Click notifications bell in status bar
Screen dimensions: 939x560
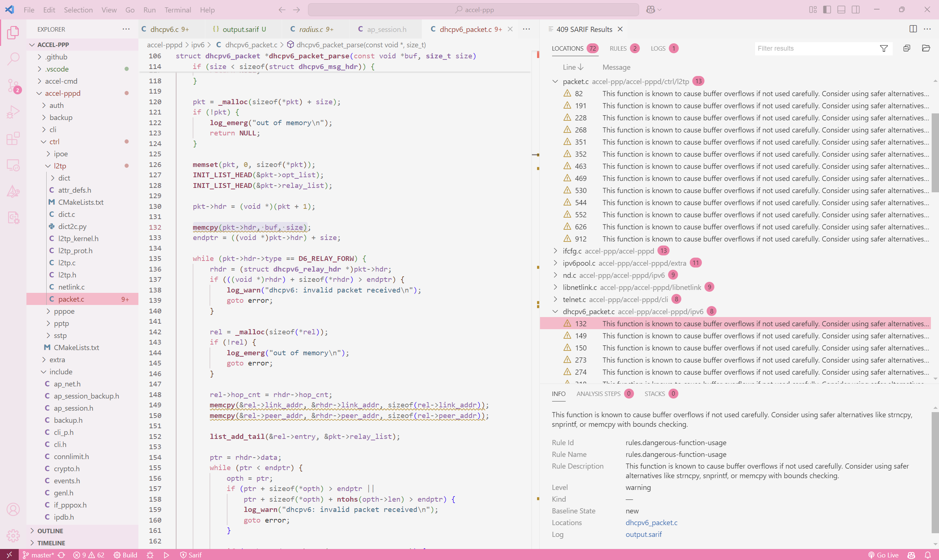pos(928,555)
